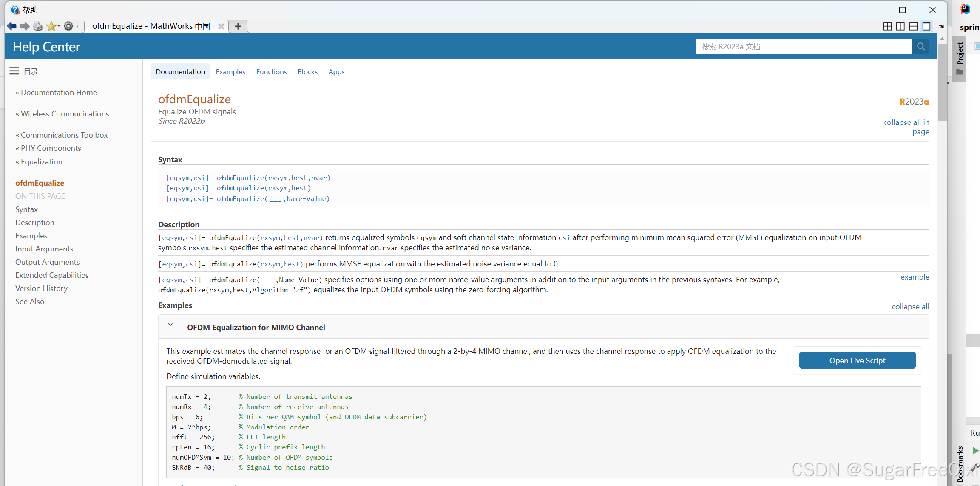Click the R2023a documentation search field

tap(804, 47)
